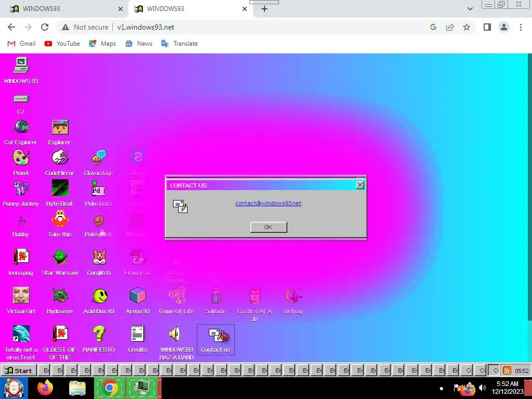The image size is (532, 399).
Task: Close the CONTACT US dialog with X
Action: (360, 185)
